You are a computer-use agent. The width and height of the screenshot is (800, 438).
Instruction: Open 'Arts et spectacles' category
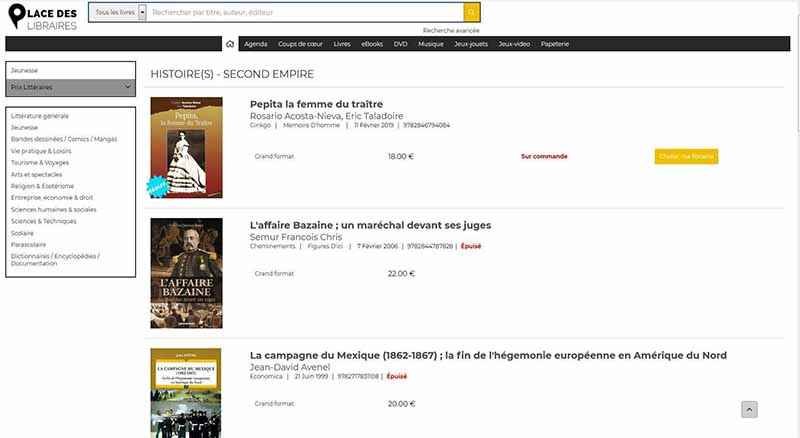(x=37, y=175)
